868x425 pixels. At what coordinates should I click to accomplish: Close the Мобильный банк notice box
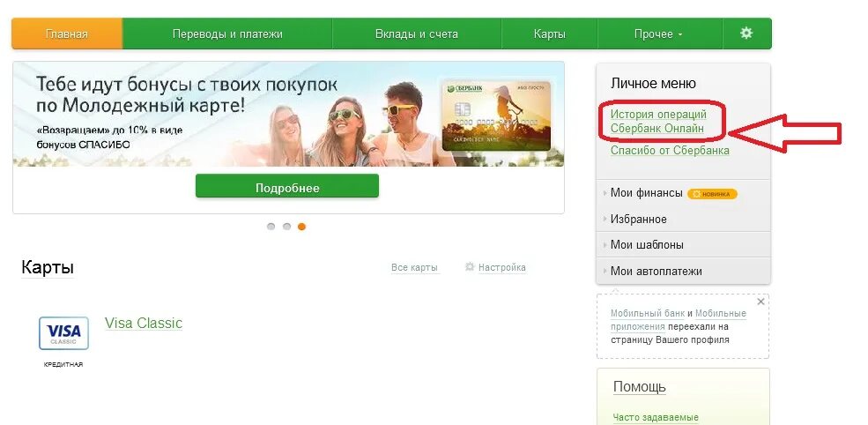pos(760,302)
